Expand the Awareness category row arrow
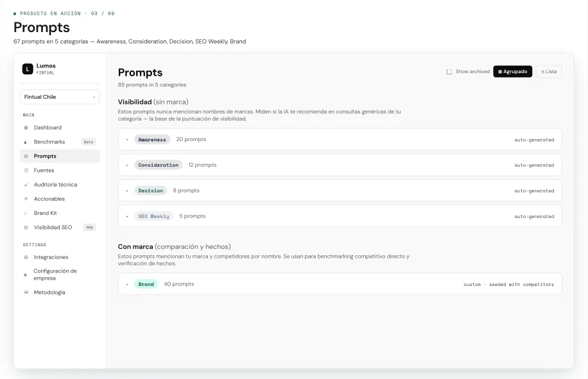The image size is (588, 379). tap(127, 140)
